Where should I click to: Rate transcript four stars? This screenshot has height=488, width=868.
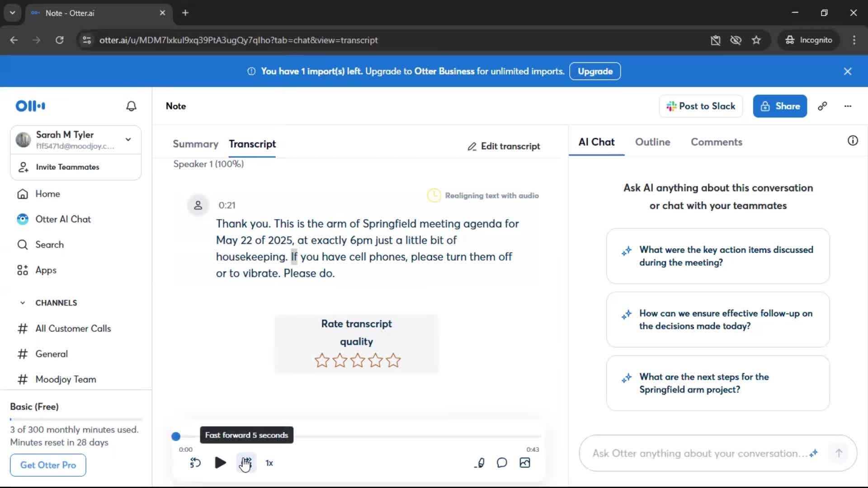click(375, 361)
